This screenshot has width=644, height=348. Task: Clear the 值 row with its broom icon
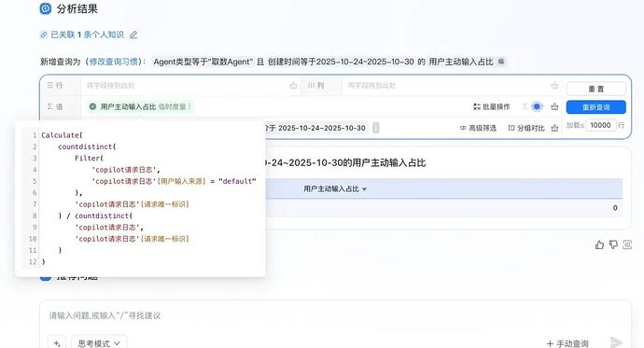[554, 106]
